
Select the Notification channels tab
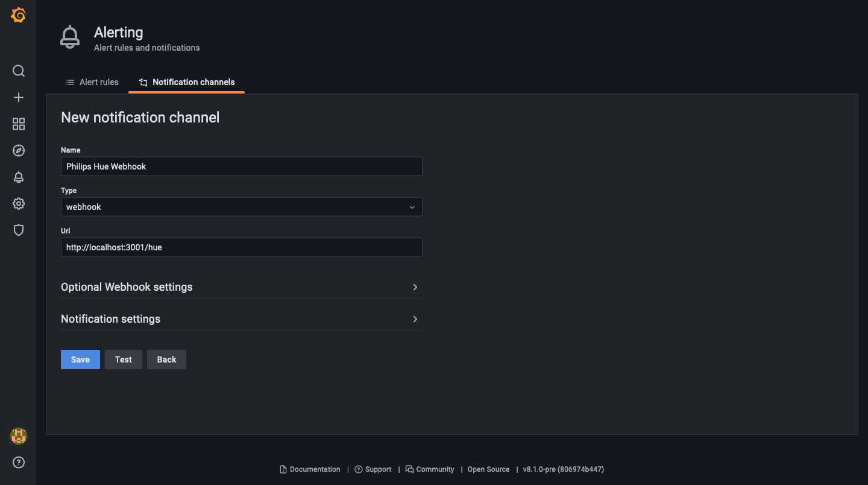(187, 82)
